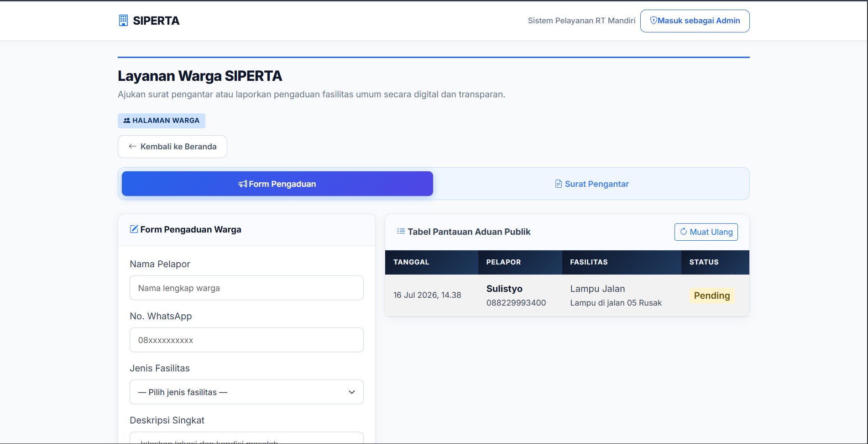Click the left arrow icon beside Kembali ke Beranda

point(132,146)
